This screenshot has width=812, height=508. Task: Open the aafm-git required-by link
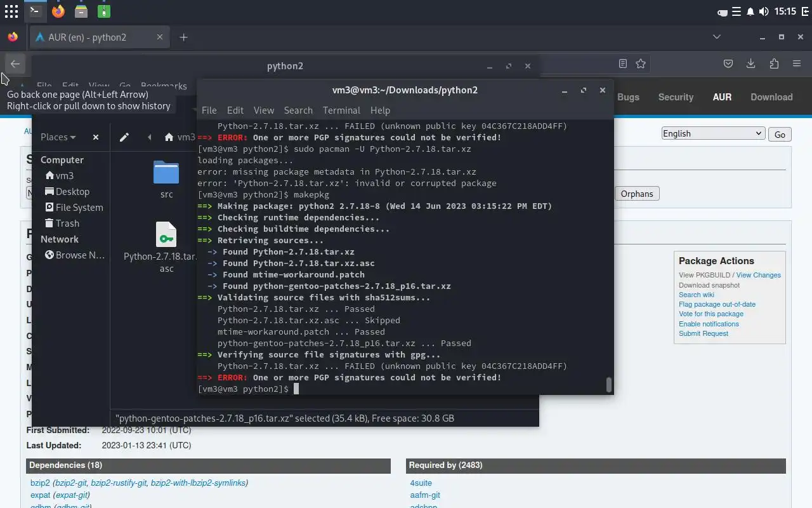pos(425,495)
